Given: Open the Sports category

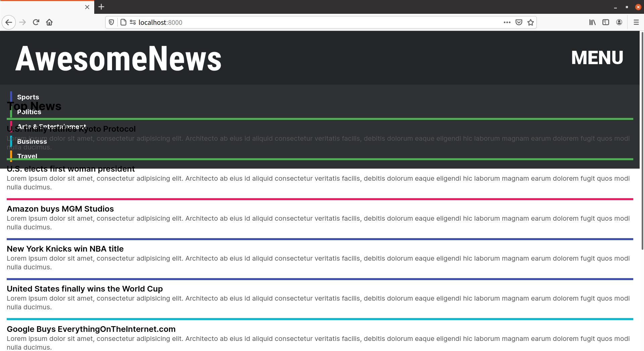Looking at the screenshot, I should coord(28,97).
